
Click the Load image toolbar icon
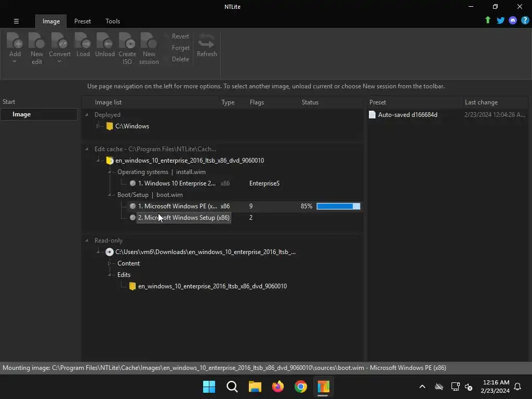83,41
